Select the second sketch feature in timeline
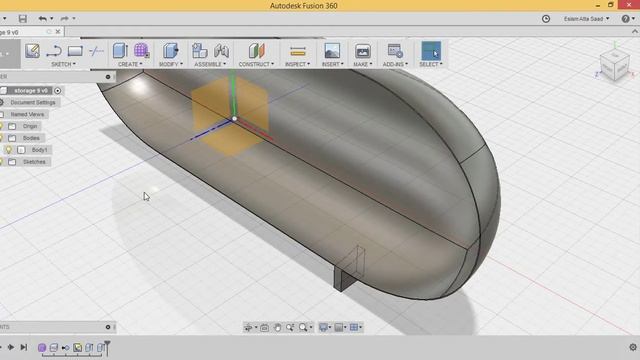 click(77, 347)
